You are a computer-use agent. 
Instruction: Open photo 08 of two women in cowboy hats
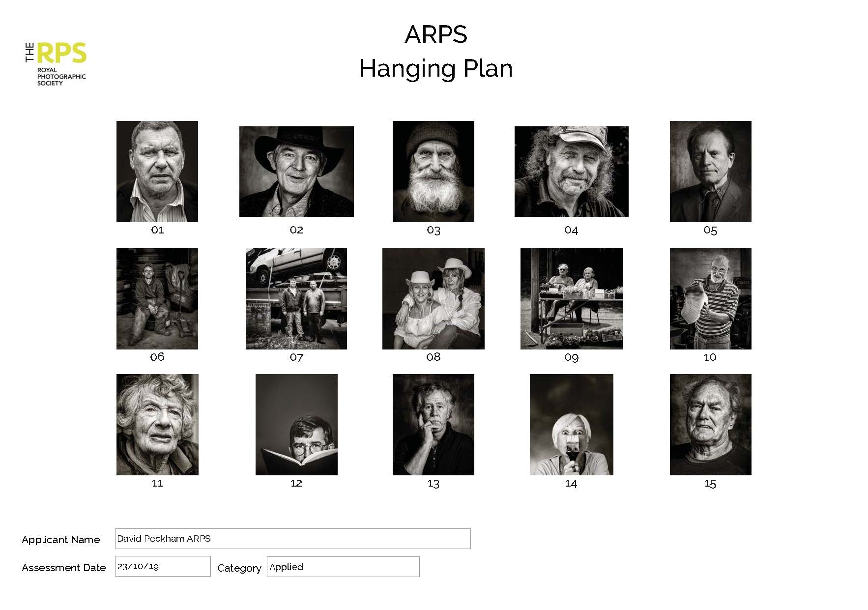pyautogui.click(x=433, y=298)
